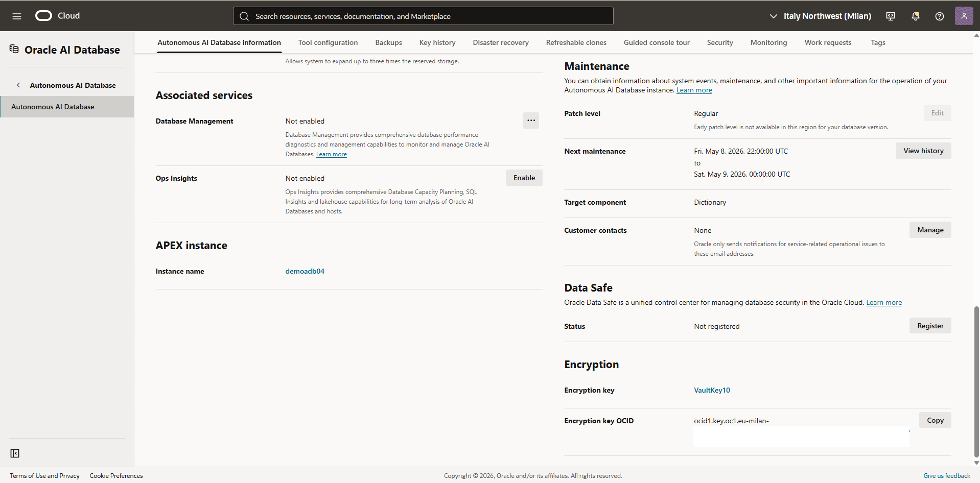The image size is (980, 483).
Task: Click the Oracle AI Database sidebar title
Action: [x=72, y=50]
